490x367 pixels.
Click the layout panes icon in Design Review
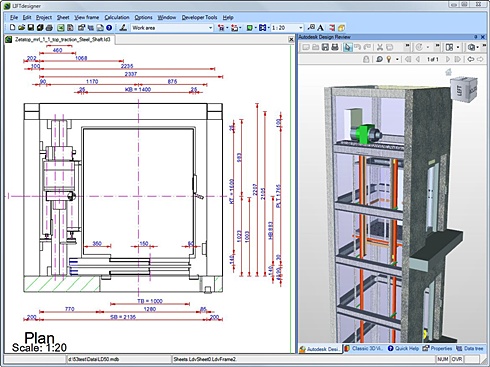(x=449, y=47)
